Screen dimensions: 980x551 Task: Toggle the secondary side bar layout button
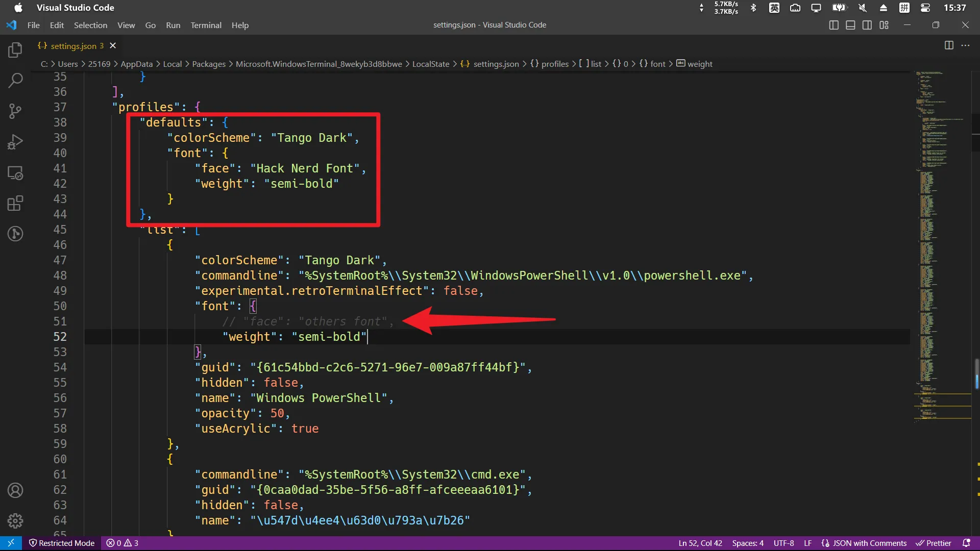[x=867, y=25]
